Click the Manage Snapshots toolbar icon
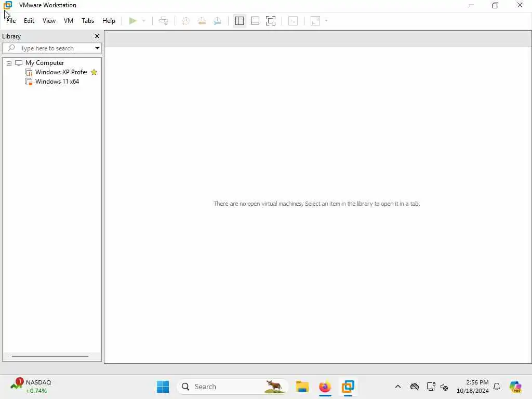Image resolution: width=532 pixels, height=399 pixels. [218, 21]
